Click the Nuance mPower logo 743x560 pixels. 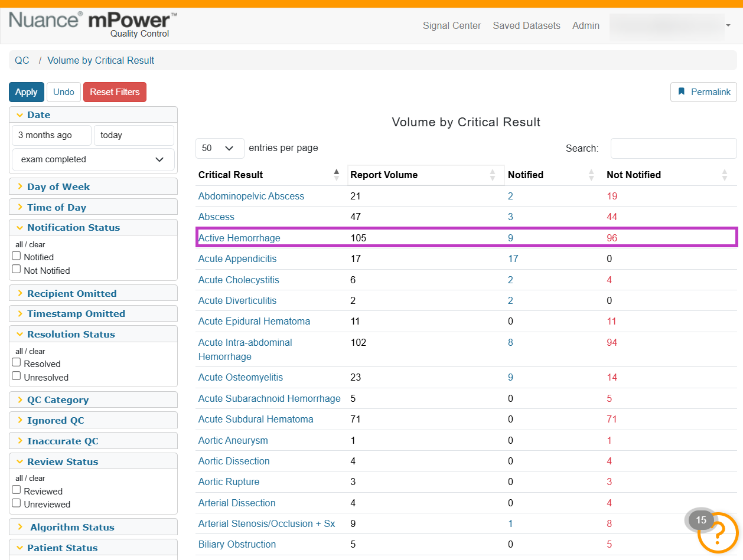(x=92, y=24)
